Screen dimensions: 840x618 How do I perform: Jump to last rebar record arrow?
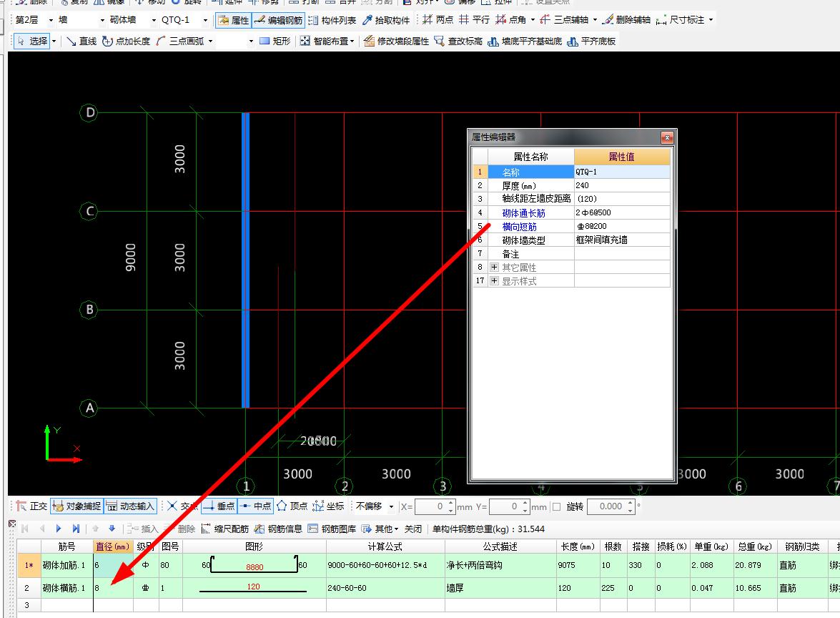[x=76, y=529]
